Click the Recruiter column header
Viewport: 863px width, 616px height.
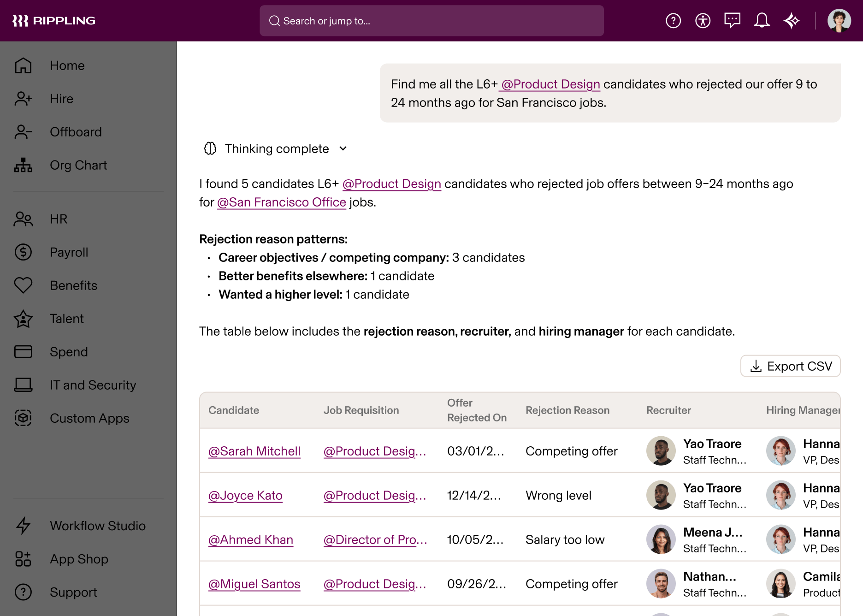click(x=668, y=410)
